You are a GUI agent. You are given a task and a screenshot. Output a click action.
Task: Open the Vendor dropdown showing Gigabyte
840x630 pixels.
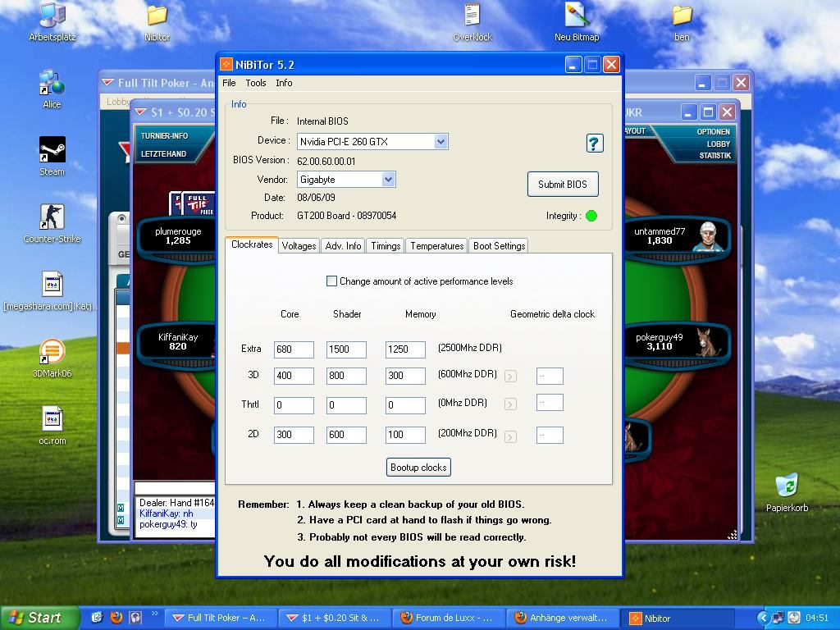388,180
